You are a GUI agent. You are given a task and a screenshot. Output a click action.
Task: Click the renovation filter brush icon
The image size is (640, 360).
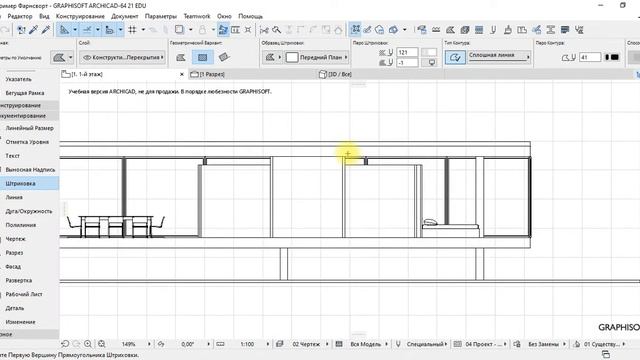pos(536,30)
